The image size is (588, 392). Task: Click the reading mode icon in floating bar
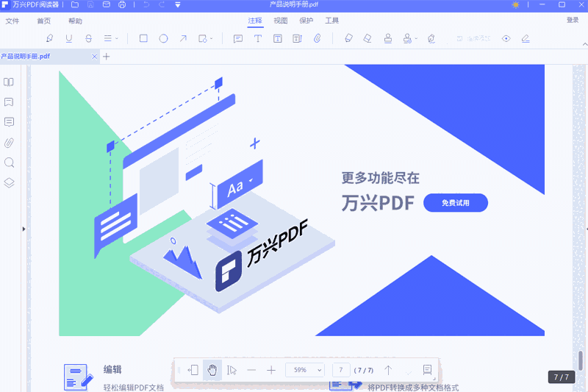(x=427, y=370)
